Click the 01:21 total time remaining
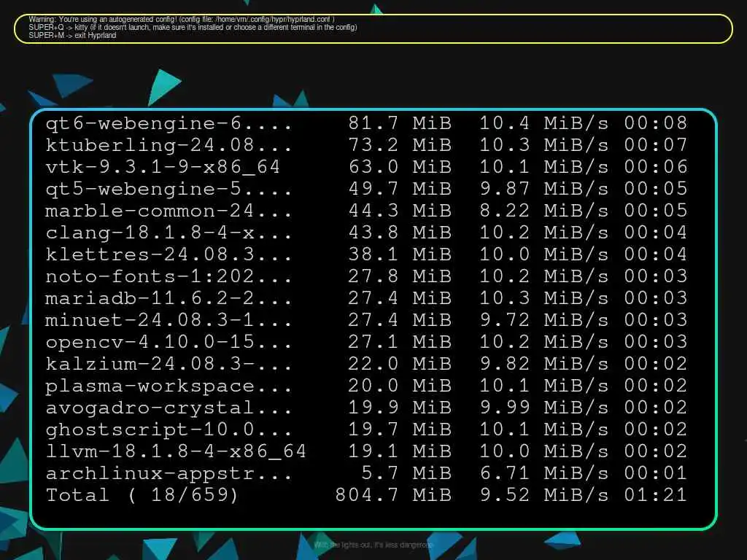This screenshot has height=560, width=747. pos(656,495)
